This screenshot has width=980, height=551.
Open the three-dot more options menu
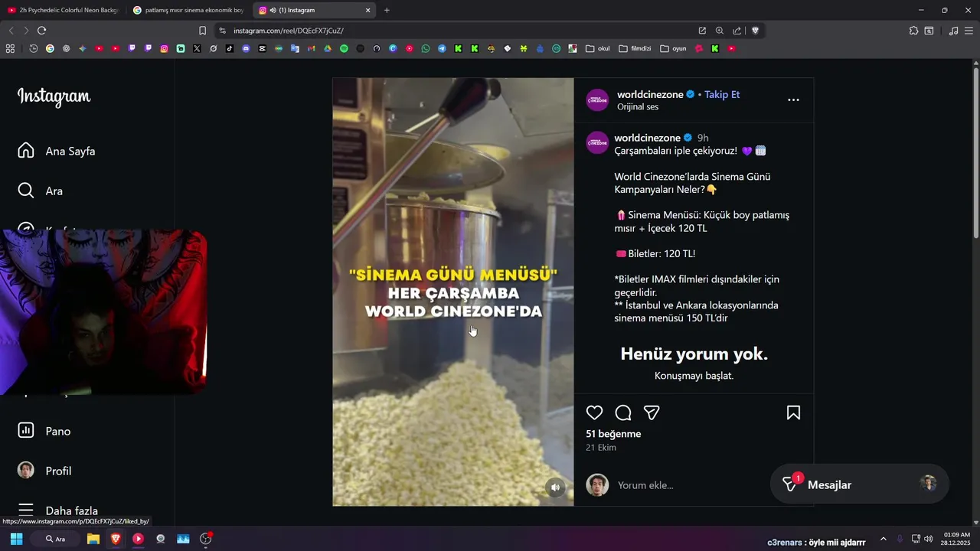pyautogui.click(x=793, y=99)
